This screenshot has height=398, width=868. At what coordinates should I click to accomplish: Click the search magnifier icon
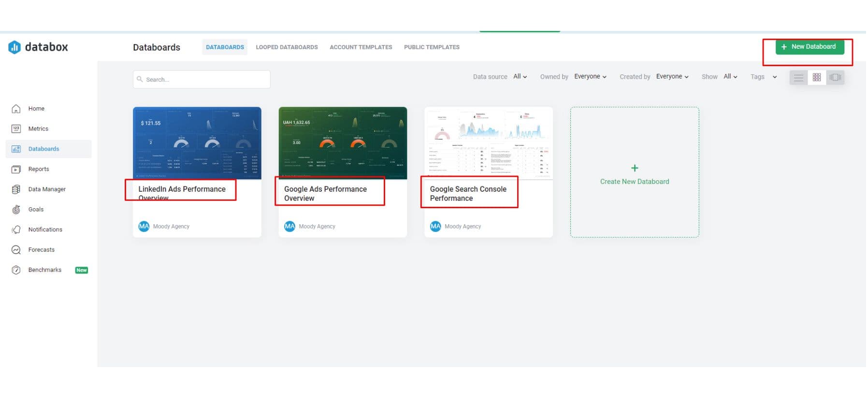(140, 79)
